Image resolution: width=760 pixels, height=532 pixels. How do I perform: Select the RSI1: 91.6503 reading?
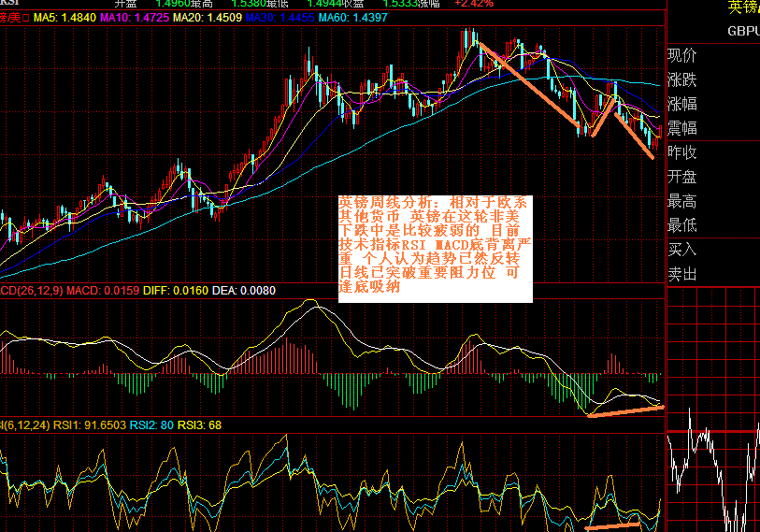90,425
